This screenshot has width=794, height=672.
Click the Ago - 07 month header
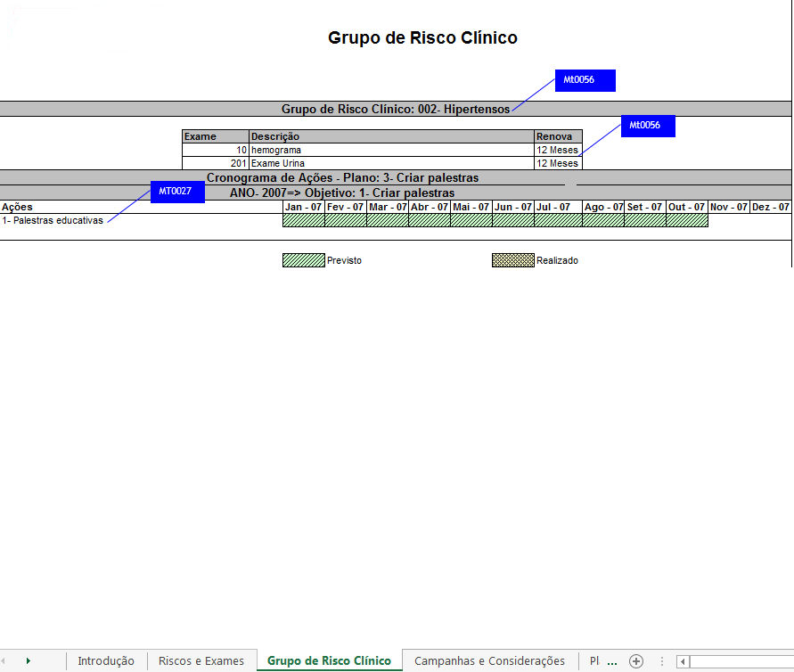[x=603, y=207]
